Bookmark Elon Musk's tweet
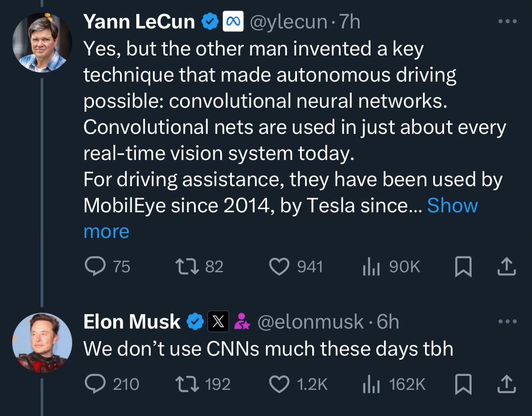Viewport: 532px width, 416px height. coord(464,384)
